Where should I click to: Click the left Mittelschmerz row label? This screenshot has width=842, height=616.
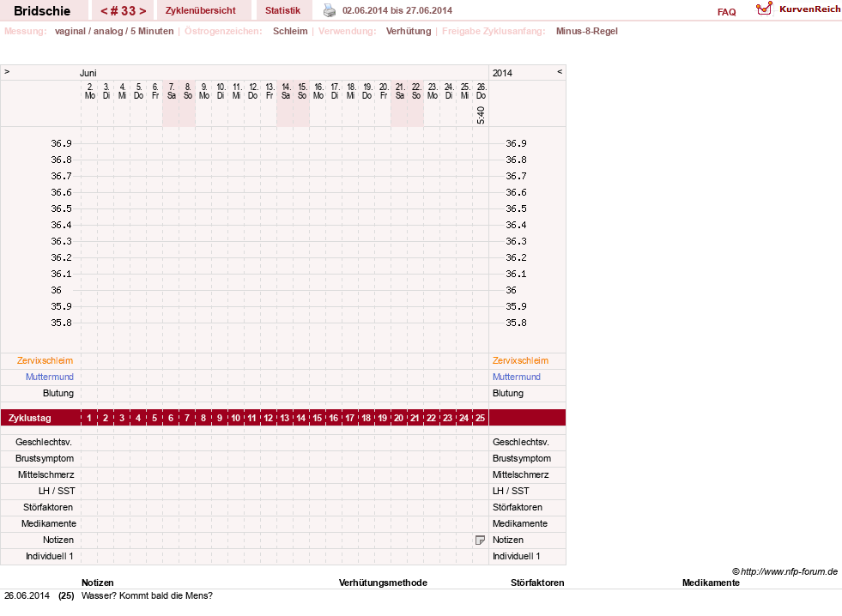tap(46, 474)
